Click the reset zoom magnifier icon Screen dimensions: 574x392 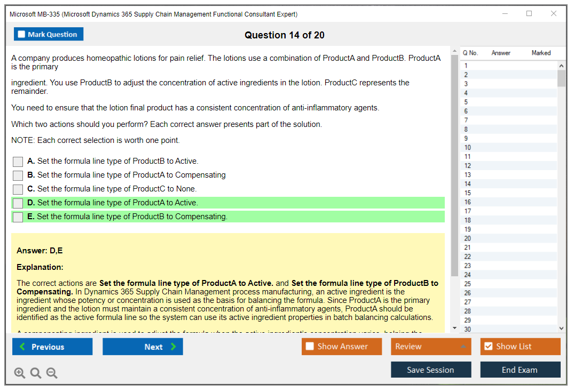tap(36, 373)
